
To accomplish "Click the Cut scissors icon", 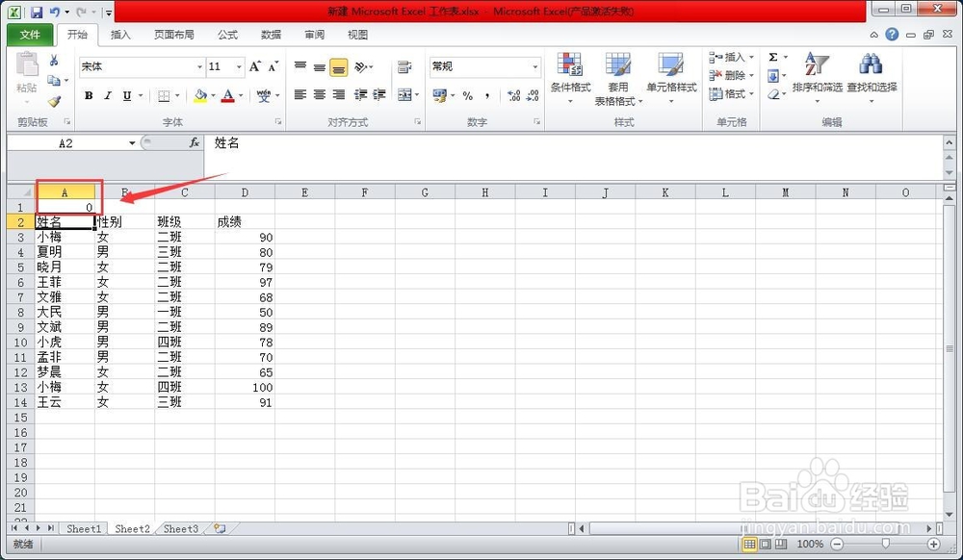I will [x=54, y=60].
